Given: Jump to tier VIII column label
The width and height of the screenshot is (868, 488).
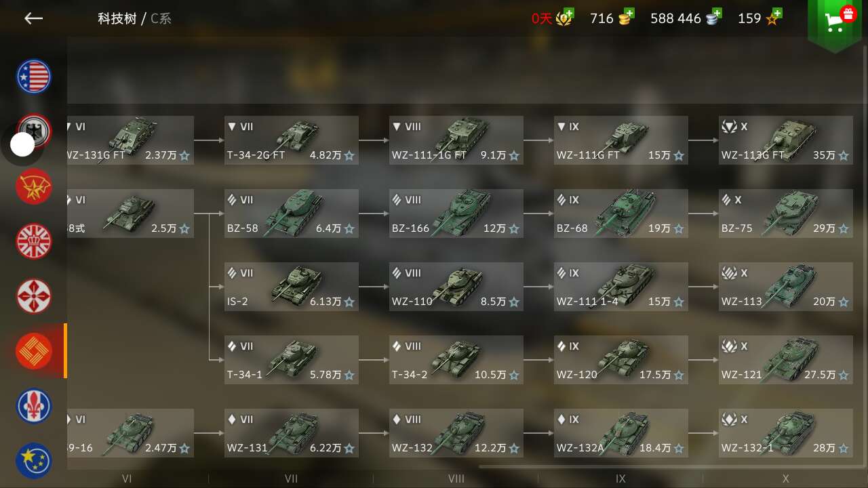Looking at the screenshot, I should [456, 479].
